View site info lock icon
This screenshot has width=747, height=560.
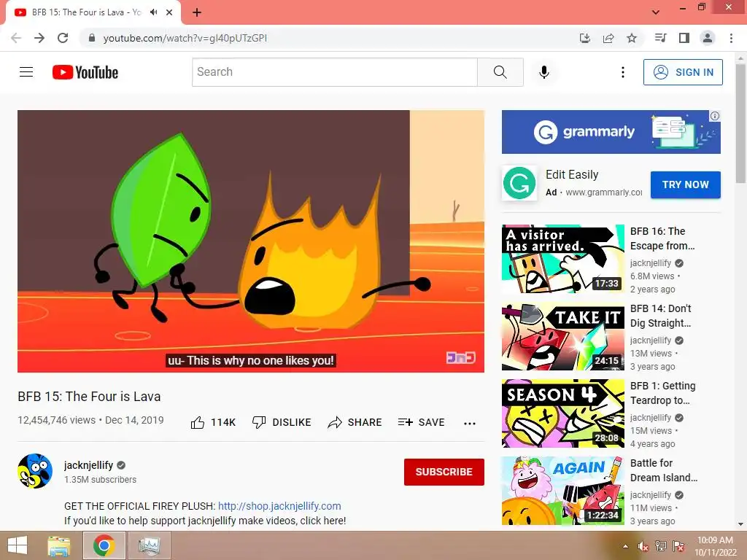click(92, 38)
